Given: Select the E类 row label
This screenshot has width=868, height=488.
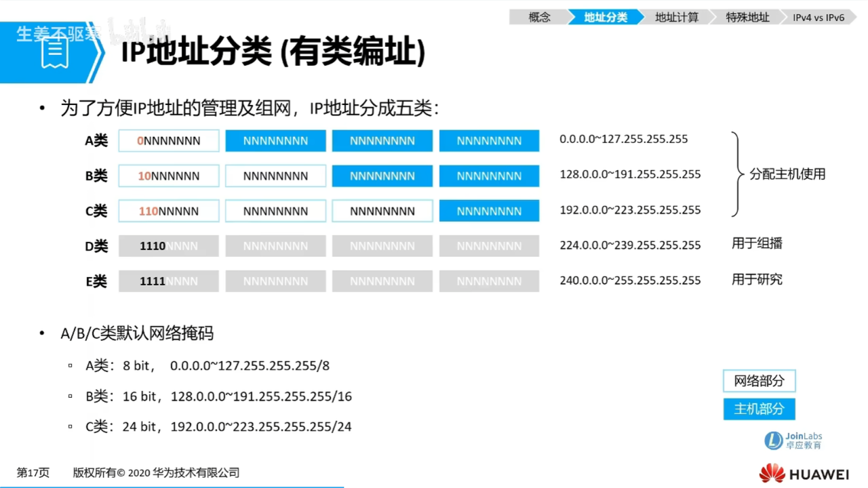Looking at the screenshot, I should pyautogui.click(x=96, y=281).
